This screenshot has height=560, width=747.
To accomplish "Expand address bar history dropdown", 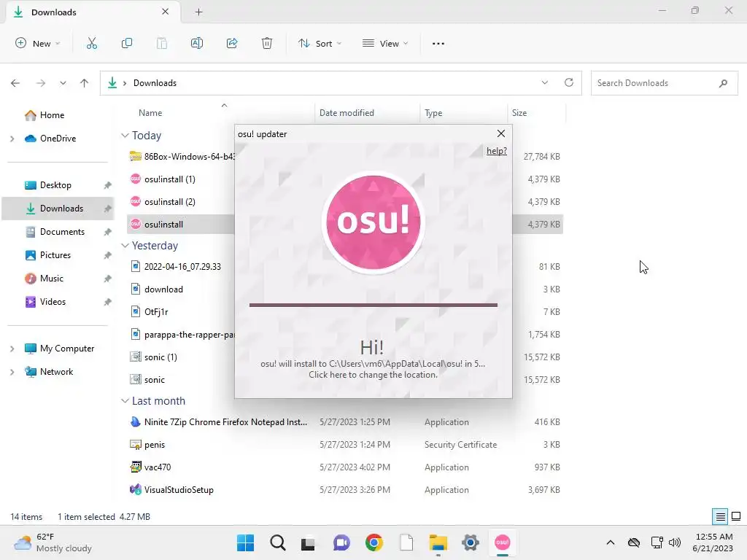I will point(544,82).
